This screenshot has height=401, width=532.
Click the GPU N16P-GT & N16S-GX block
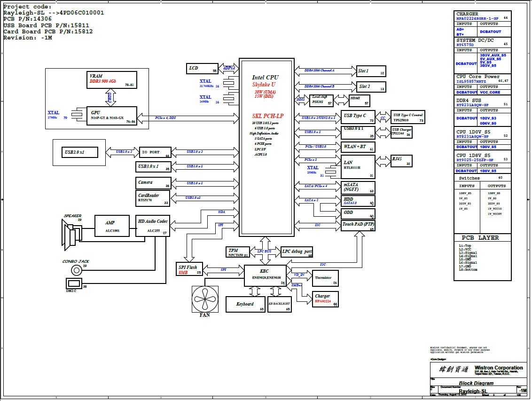point(112,116)
